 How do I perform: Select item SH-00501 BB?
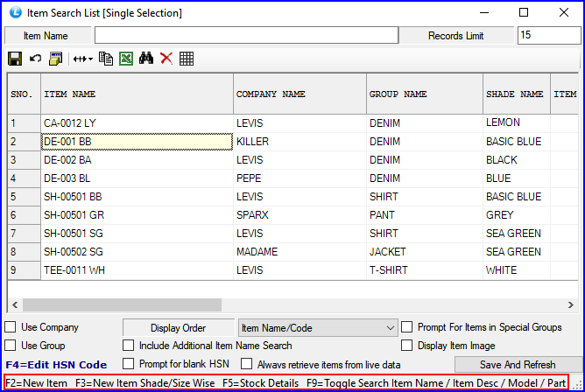(137, 196)
